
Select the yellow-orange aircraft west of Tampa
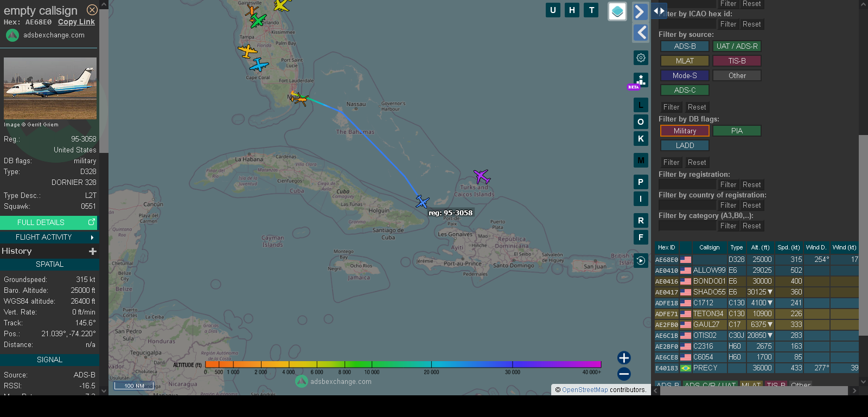tap(247, 52)
